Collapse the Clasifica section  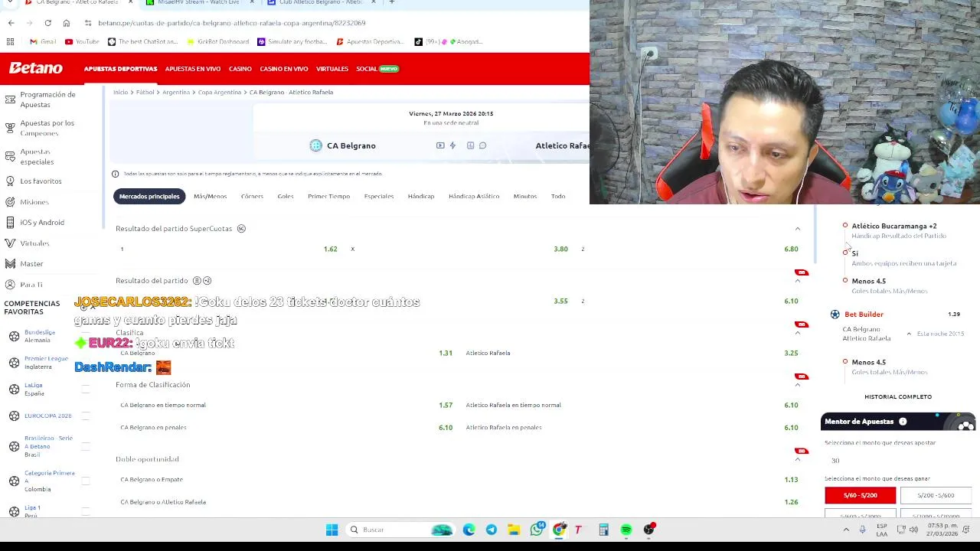[797, 333]
